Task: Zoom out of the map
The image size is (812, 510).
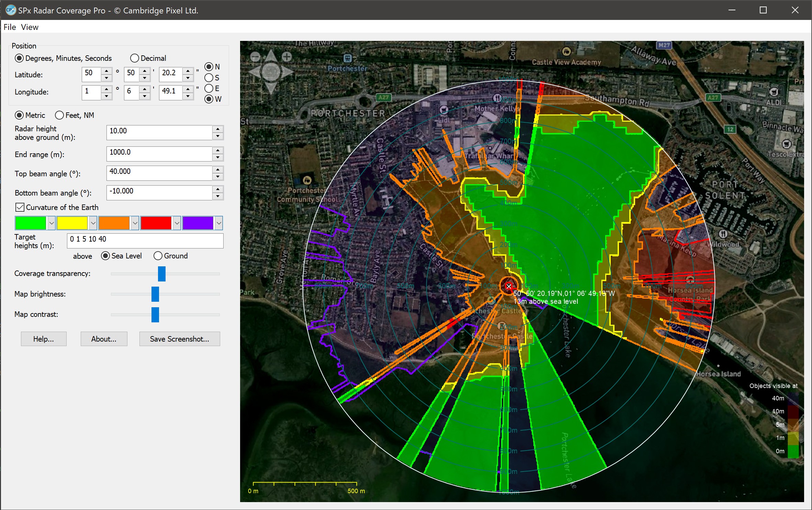Action: [255, 57]
